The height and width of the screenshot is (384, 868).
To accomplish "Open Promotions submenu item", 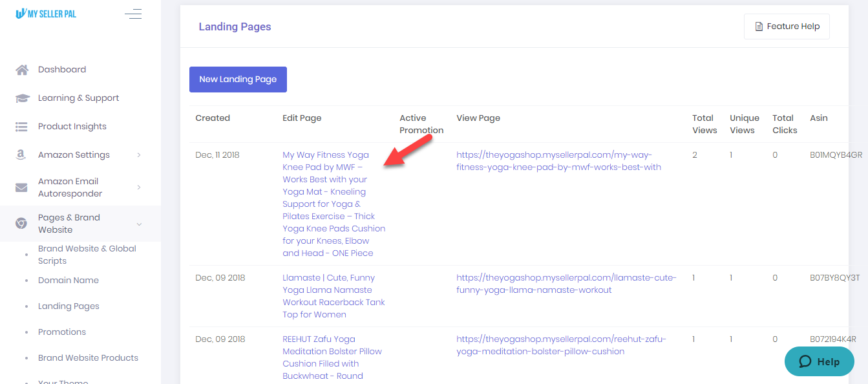I will [x=62, y=332].
